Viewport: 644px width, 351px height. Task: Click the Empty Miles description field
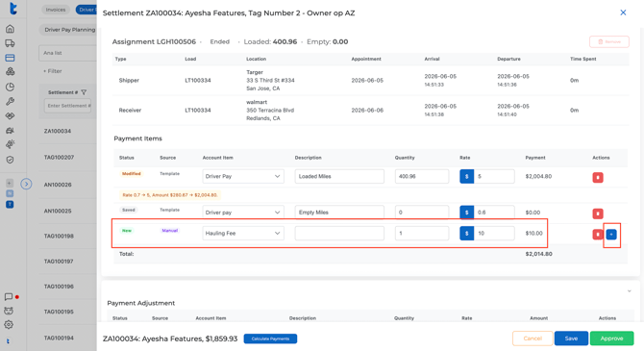tap(339, 213)
